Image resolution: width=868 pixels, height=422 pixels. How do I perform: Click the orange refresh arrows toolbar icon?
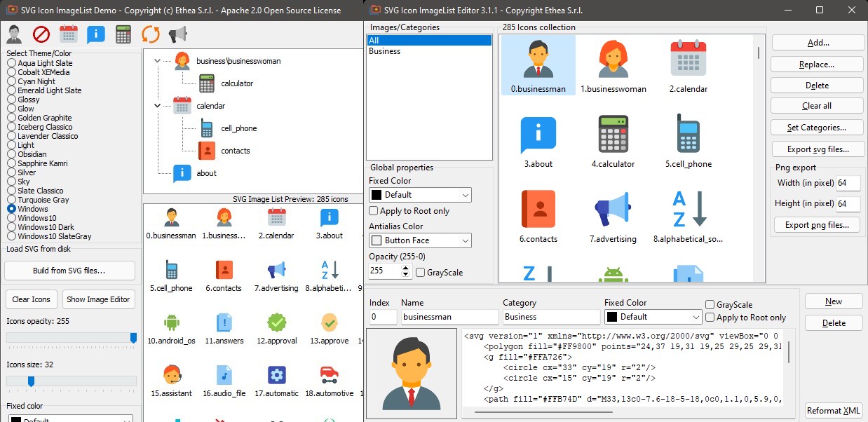151,34
